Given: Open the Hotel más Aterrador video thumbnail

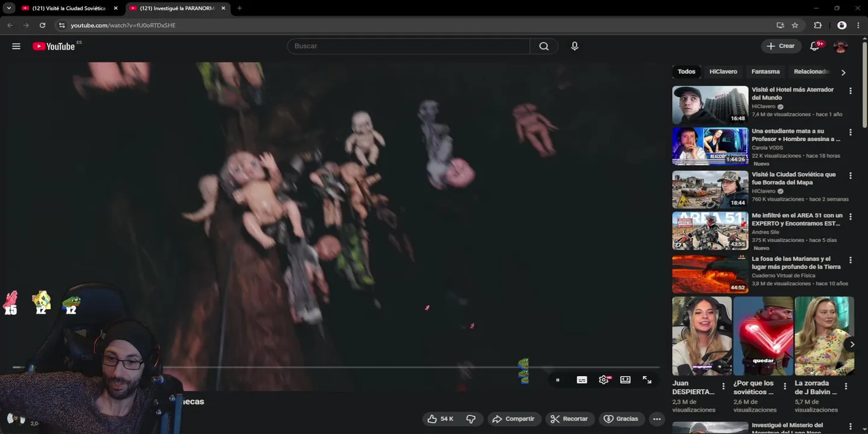Looking at the screenshot, I should click(x=710, y=105).
